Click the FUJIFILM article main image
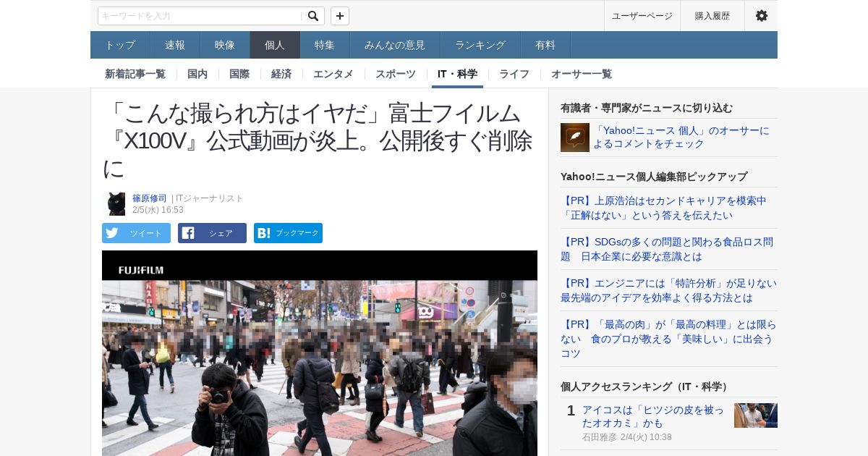Viewport: 868px width, 456px height. point(320,353)
